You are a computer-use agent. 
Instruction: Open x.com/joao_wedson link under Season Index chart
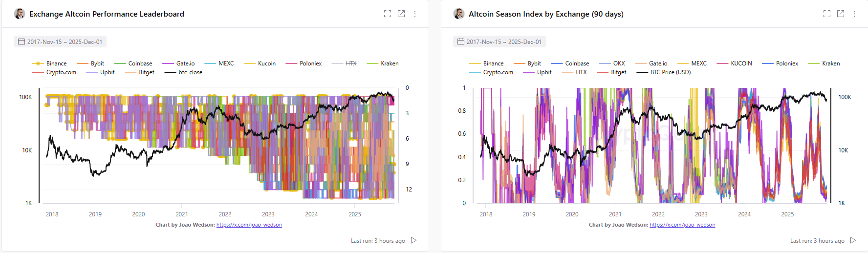(682, 225)
